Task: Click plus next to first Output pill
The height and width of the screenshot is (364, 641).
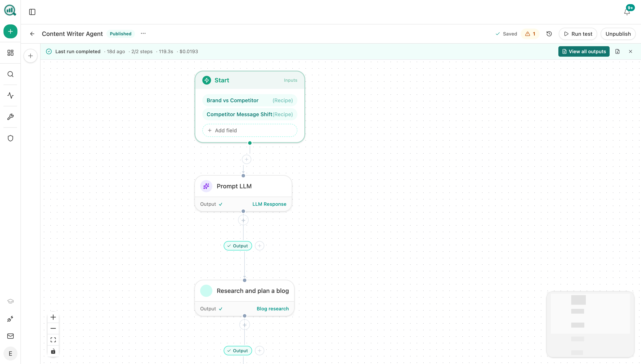Action: (259, 246)
